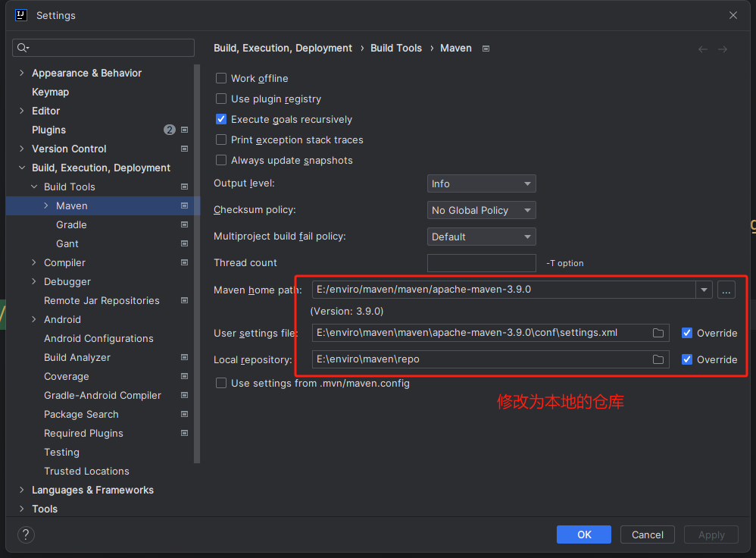Browse for Local repository with folder icon
The width and height of the screenshot is (756, 558).
point(658,359)
